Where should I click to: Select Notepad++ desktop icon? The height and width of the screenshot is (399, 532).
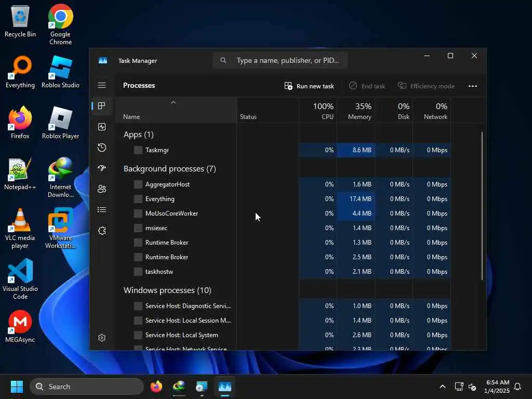click(x=20, y=174)
